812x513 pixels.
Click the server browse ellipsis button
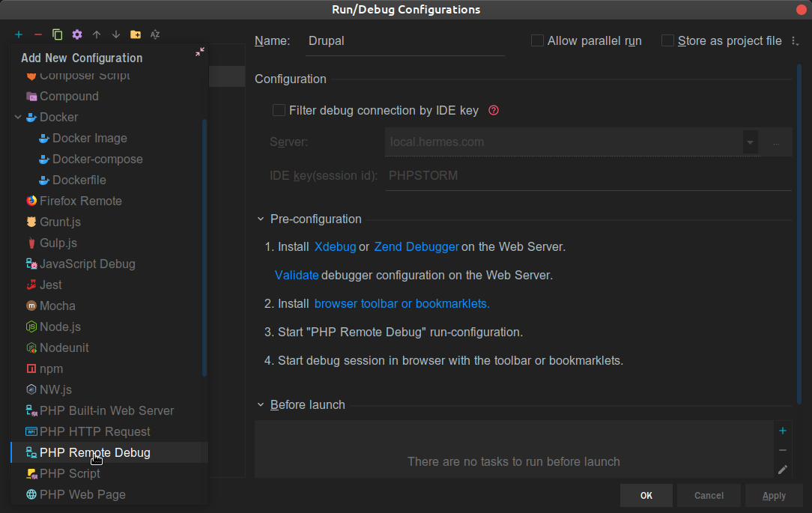click(x=776, y=142)
